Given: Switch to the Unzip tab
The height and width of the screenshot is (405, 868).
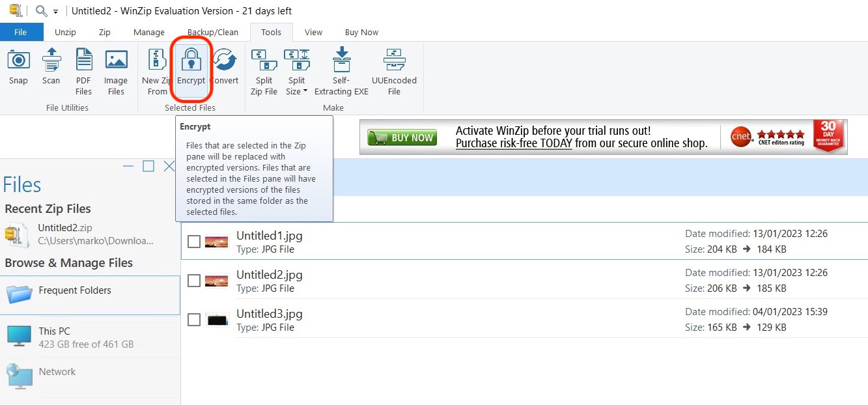Looking at the screenshot, I should pos(65,32).
